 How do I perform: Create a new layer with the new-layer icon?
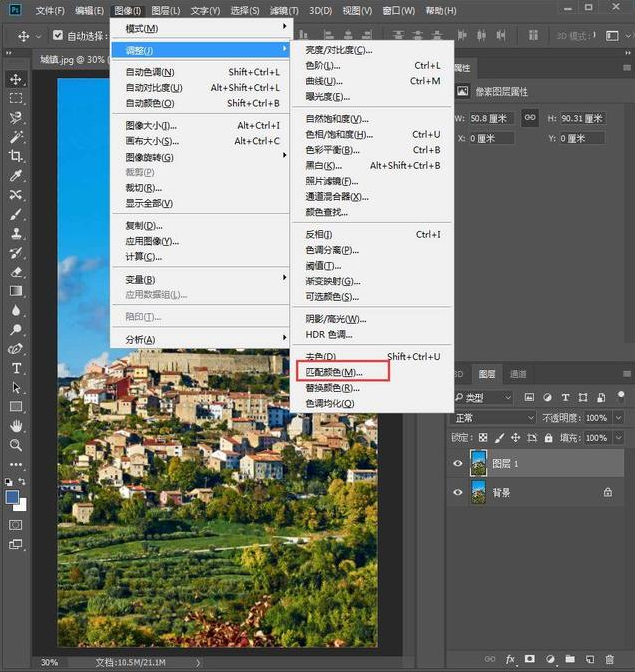coord(590,660)
